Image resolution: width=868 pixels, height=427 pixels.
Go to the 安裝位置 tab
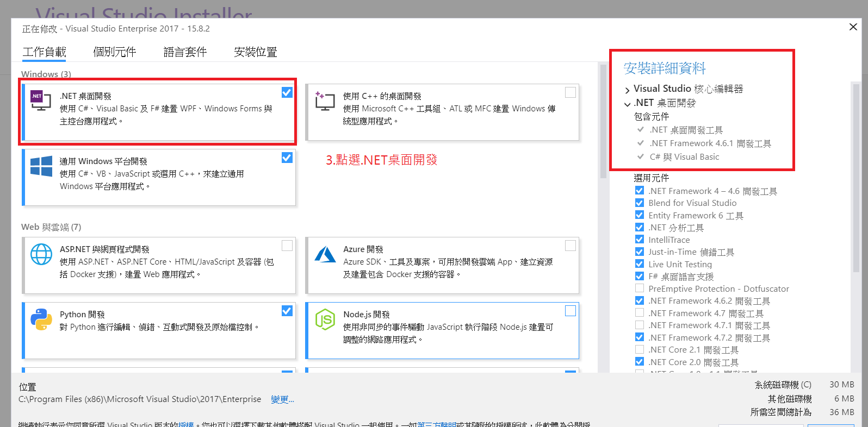coord(255,52)
